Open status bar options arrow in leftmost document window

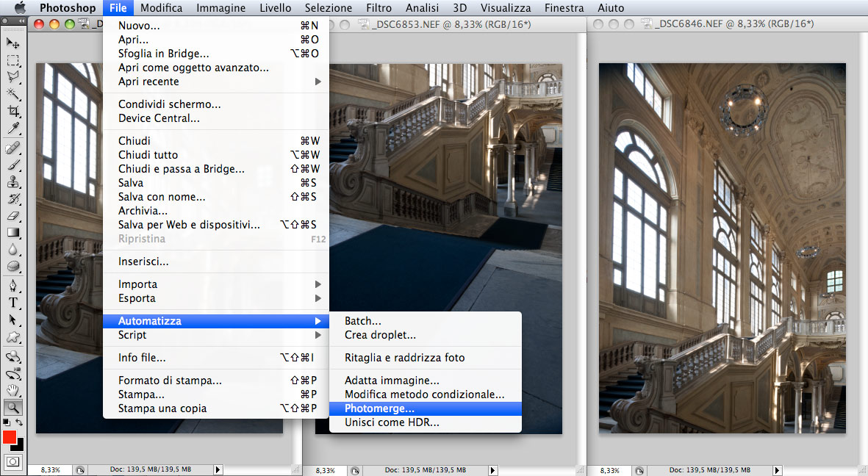pyautogui.click(x=218, y=469)
